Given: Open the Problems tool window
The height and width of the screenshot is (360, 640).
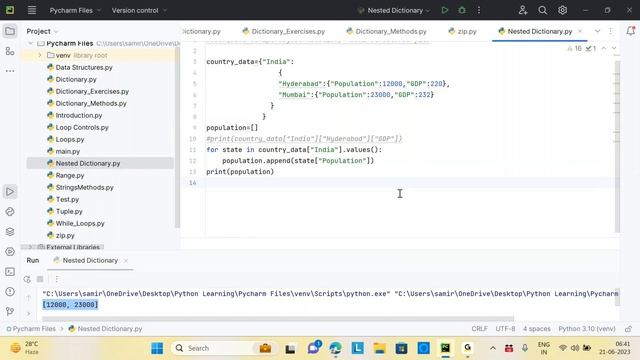Looking at the screenshot, I should coord(10,292).
